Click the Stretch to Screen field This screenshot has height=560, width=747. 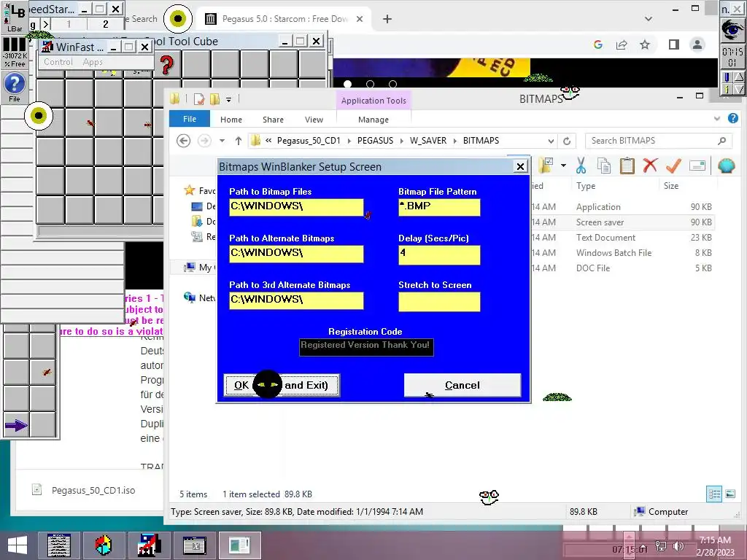click(x=439, y=302)
